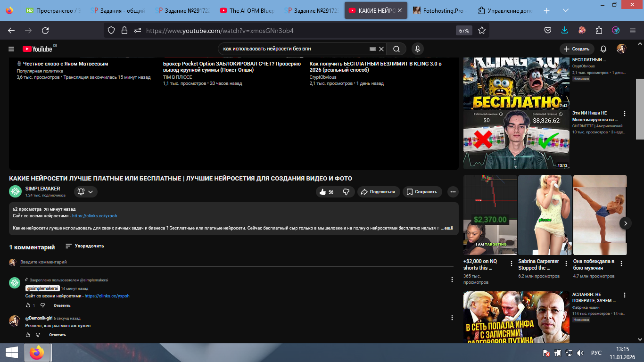The height and width of the screenshot is (362, 644).
Task: Open options menu for @Demonik-girl comment
Action: pos(452,318)
